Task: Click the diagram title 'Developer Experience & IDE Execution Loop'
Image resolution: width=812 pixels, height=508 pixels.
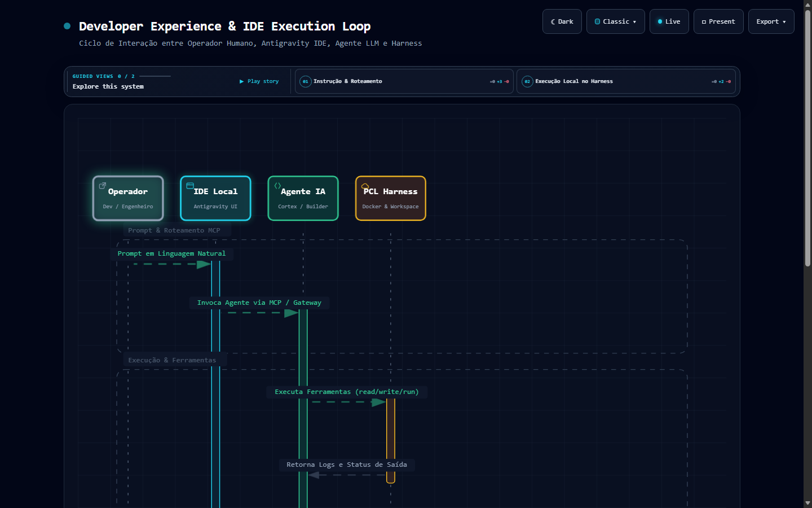Action: pyautogui.click(x=224, y=26)
